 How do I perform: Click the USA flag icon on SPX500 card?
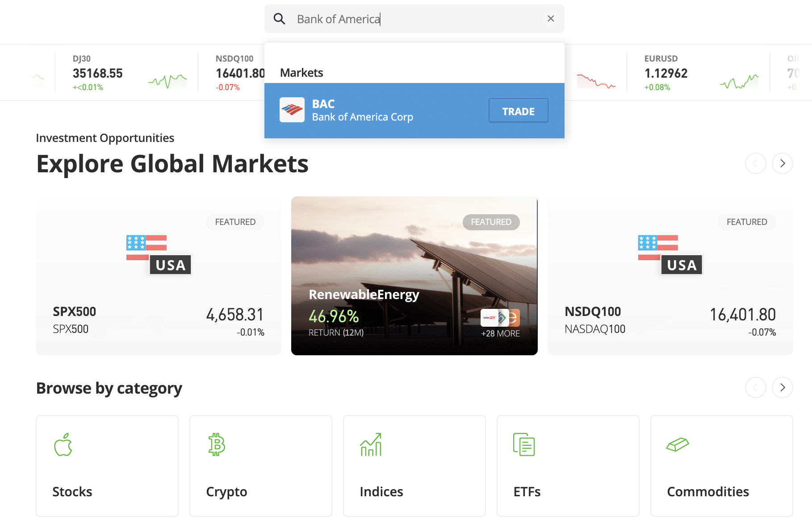pyautogui.click(x=159, y=255)
